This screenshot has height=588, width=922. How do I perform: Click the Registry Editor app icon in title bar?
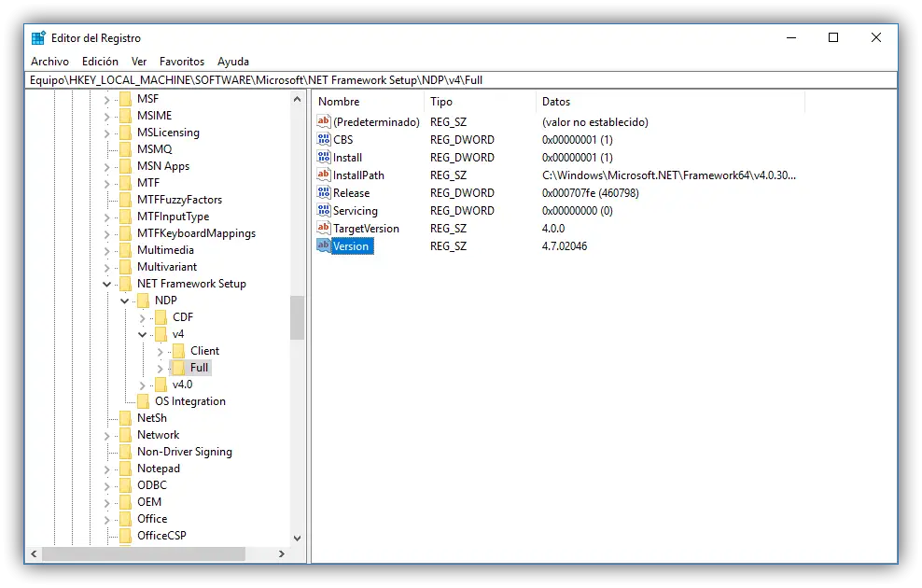point(38,38)
